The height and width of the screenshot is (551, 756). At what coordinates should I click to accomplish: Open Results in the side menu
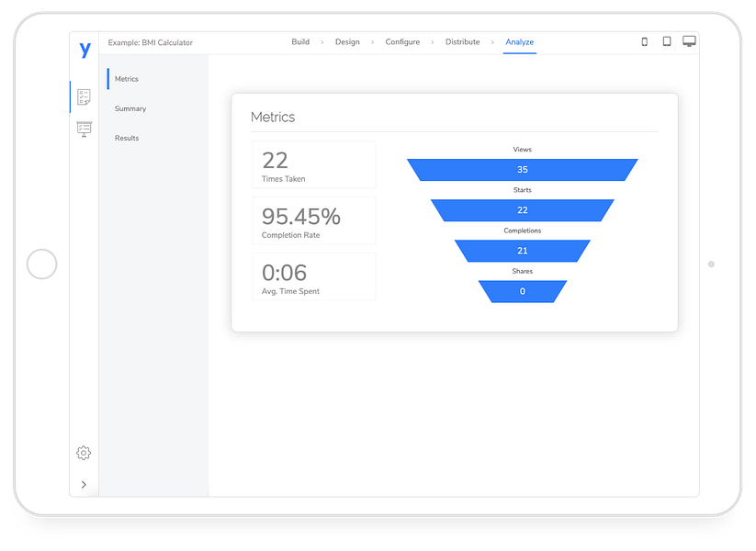127,138
